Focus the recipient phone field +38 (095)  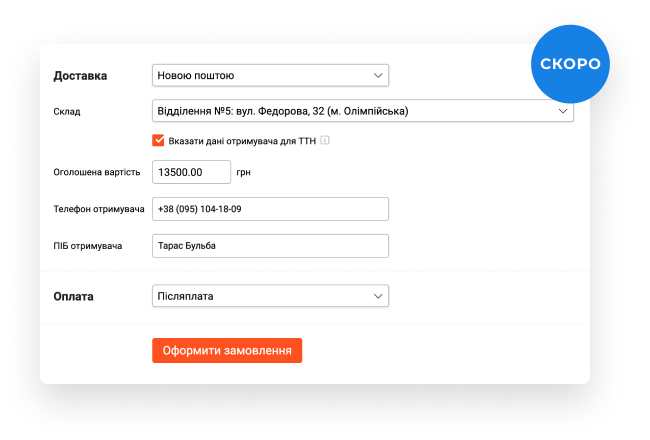tap(270, 209)
